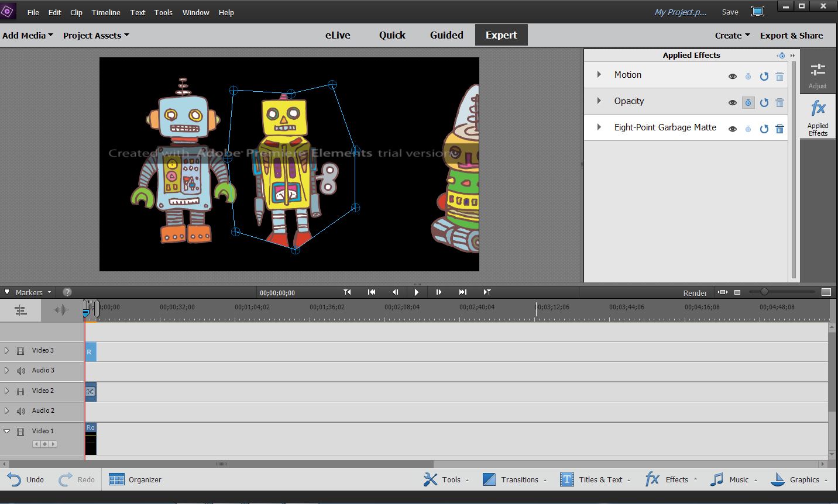The width and height of the screenshot is (838, 504).
Task: Select the Expert tab
Action: point(502,35)
